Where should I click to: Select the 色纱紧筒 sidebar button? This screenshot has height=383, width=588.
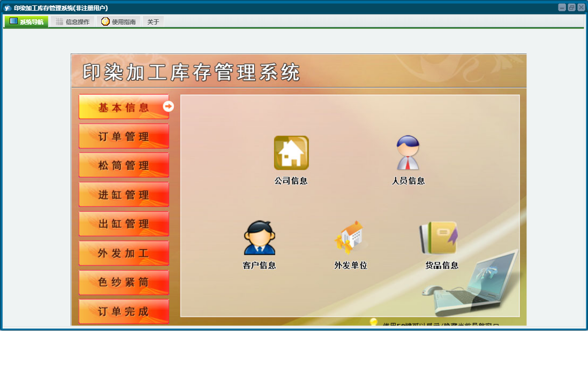tap(124, 282)
